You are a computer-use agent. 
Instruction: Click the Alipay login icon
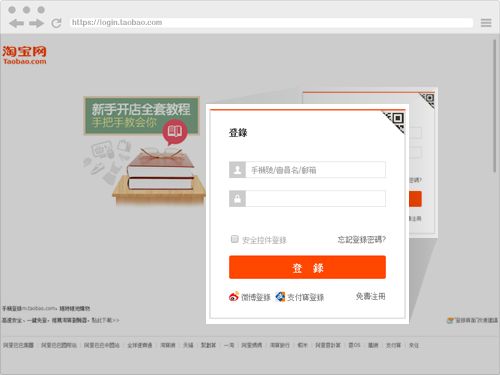(x=280, y=296)
